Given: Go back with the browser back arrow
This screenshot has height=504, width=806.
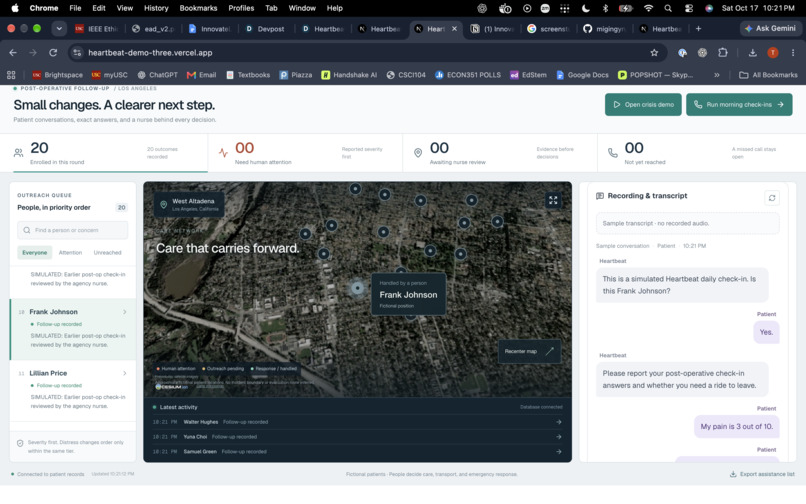Looking at the screenshot, I should 13,52.
